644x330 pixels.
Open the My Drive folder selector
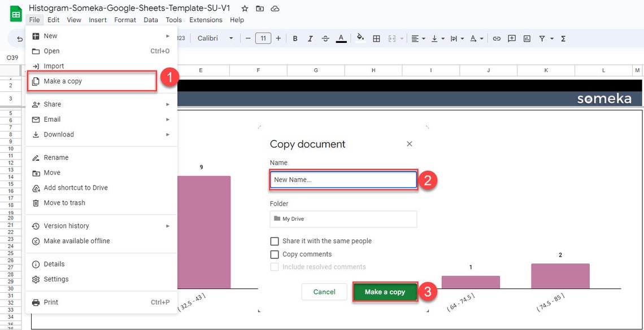(x=343, y=219)
